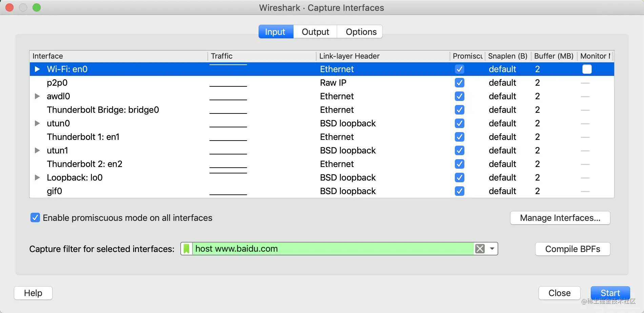Toggle promiscuous checkbox for Thunderbolt 1: en1
This screenshot has width=644, height=313.
click(x=460, y=137)
